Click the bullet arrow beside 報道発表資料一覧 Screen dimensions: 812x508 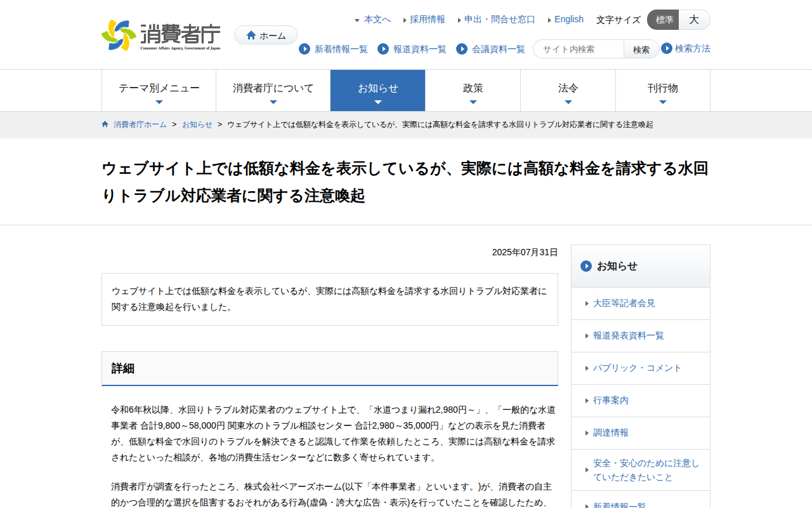pyautogui.click(x=587, y=337)
